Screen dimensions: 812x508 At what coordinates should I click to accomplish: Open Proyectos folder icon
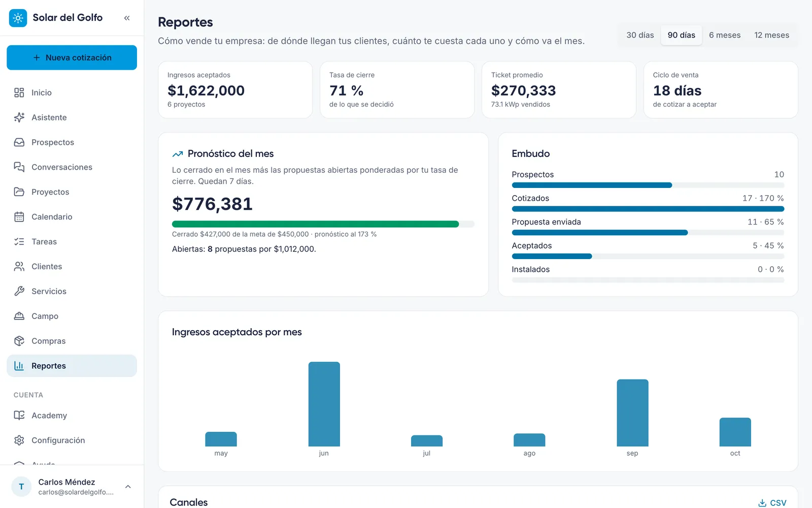[19, 192]
